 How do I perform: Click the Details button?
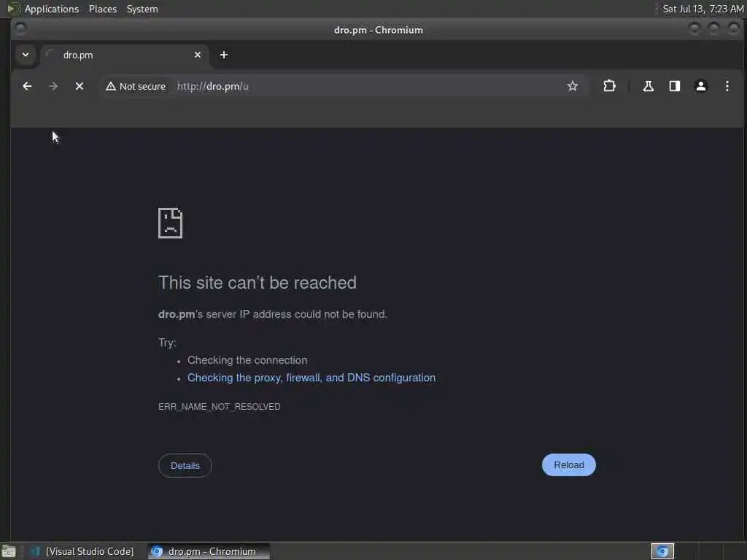coord(185,466)
